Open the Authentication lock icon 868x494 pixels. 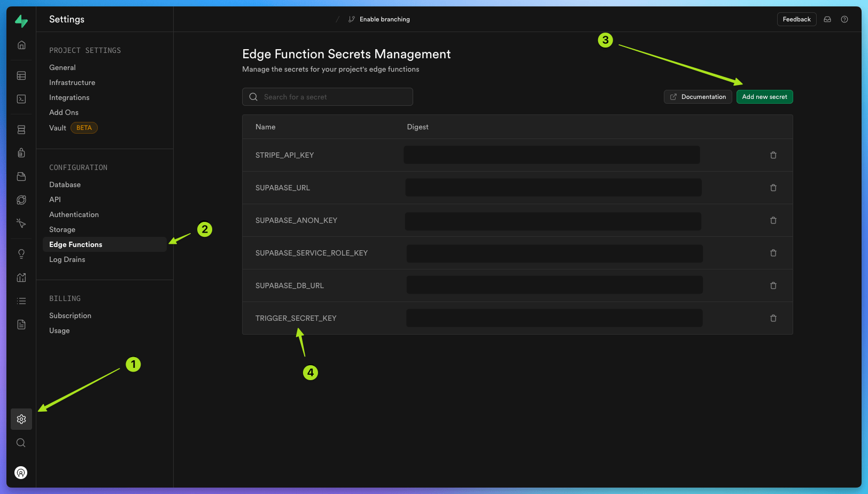tap(21, 153)
